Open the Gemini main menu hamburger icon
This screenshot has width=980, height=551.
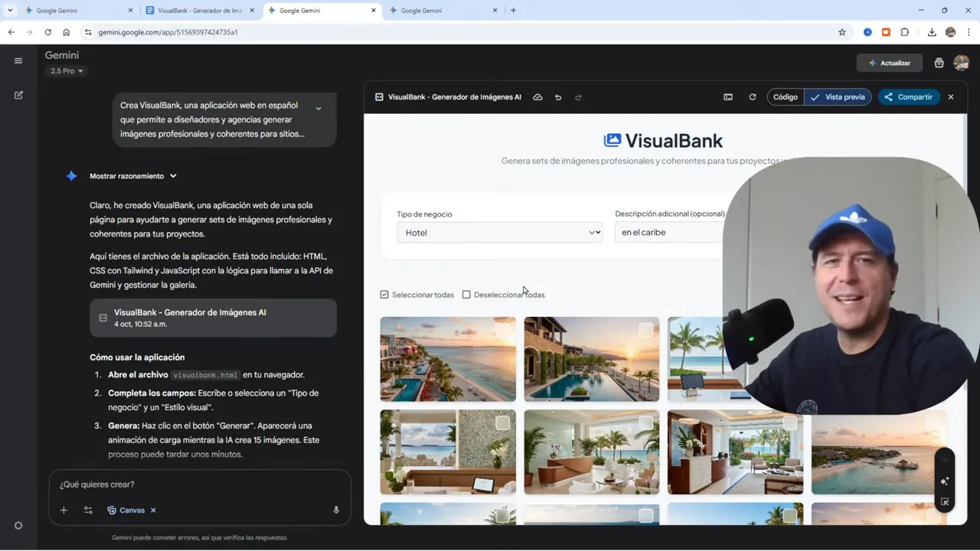pos(18,61)
